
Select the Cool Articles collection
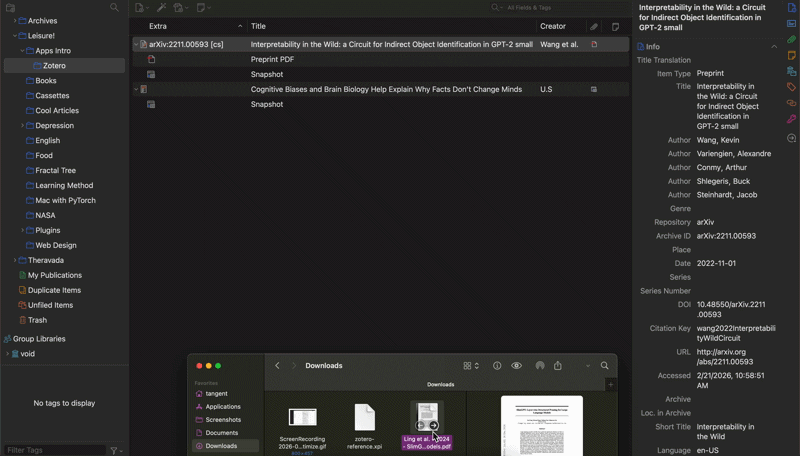[x=56, y=111]
